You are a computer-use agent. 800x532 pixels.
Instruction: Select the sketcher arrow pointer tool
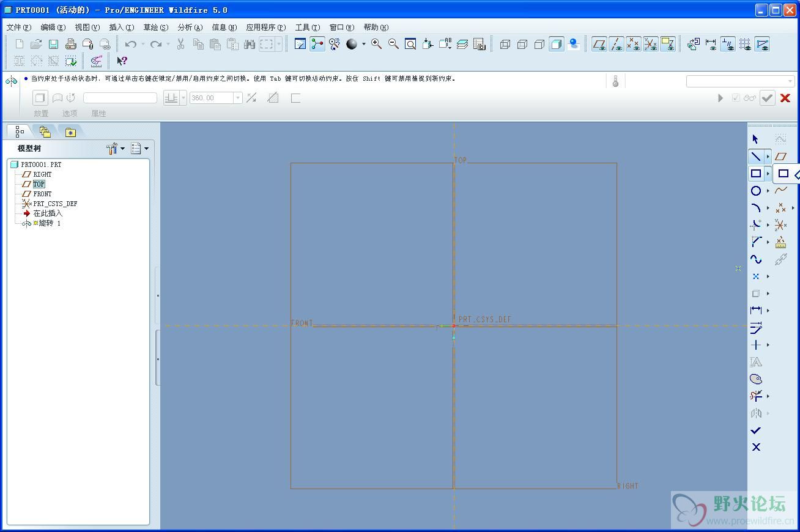tap(755, 139)
